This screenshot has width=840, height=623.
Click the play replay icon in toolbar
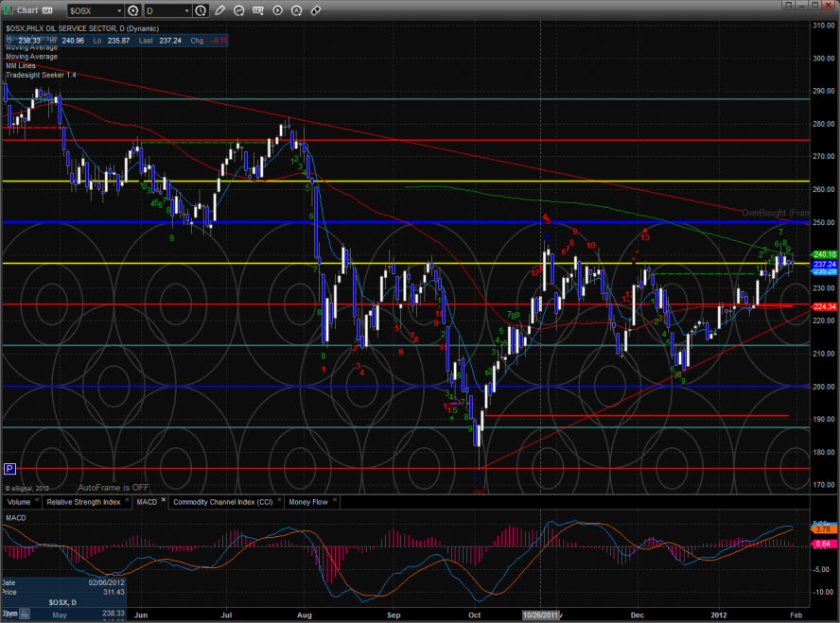click(x=277, y=10)
